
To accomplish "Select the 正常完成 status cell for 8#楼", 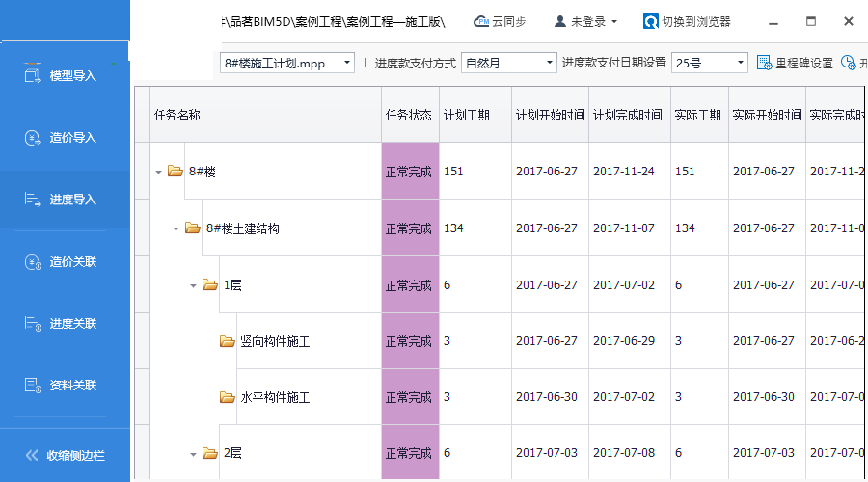I will (409, 172).
